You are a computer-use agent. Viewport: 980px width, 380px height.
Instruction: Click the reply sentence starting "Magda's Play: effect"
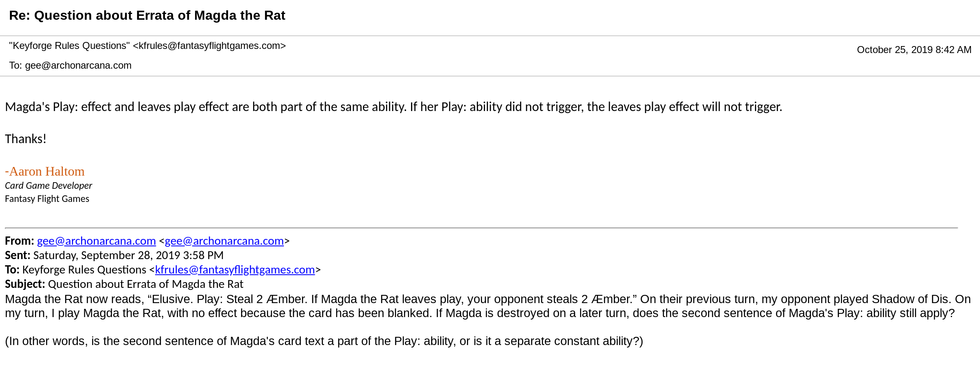tap(393, 107)
